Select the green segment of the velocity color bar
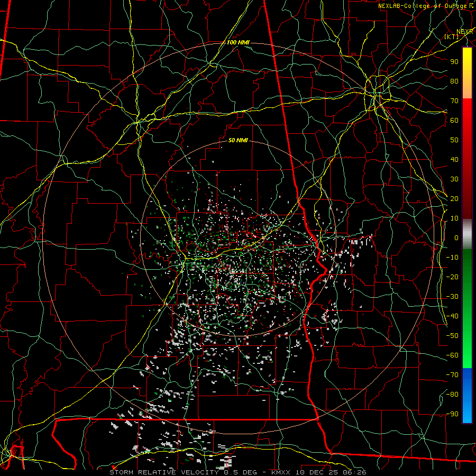Viewport: 476px width, 476px height. pyautogui.click(x=467, y=308)
